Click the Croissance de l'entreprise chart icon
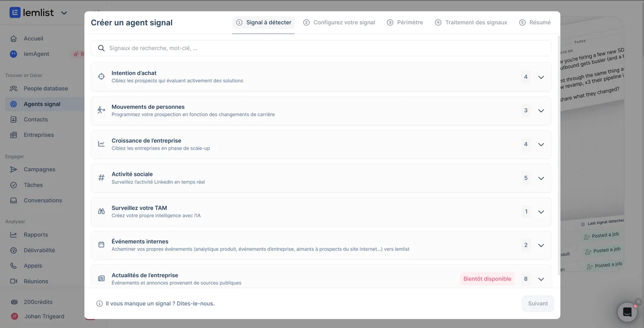 [x=101, y=144]
